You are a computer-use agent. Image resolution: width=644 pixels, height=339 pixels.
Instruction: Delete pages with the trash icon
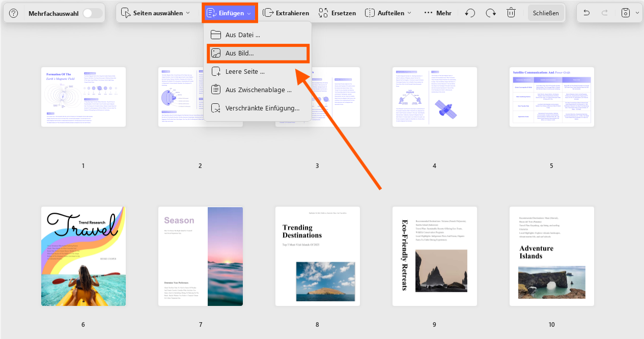[511, 13]
